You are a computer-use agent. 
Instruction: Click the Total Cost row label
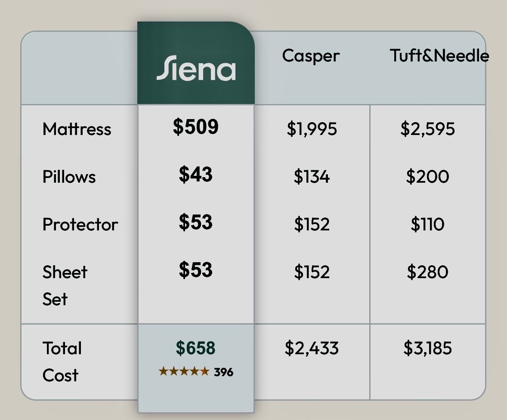[x=62, y=361]
